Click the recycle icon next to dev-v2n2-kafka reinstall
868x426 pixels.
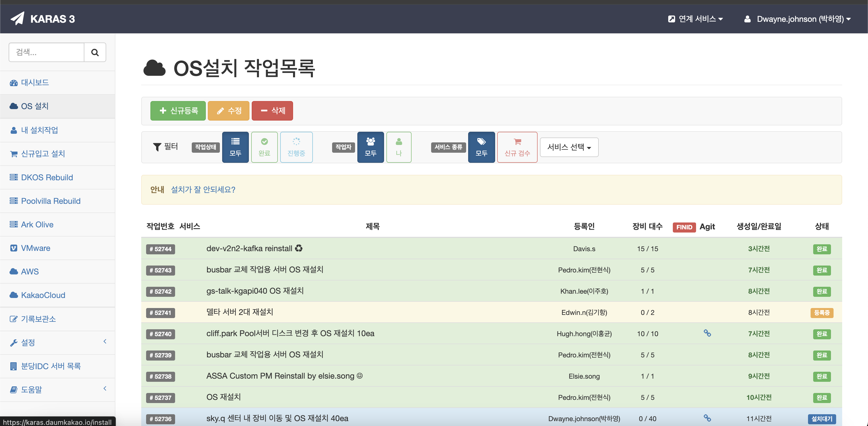pyautogui.click(x=299, y=248)
